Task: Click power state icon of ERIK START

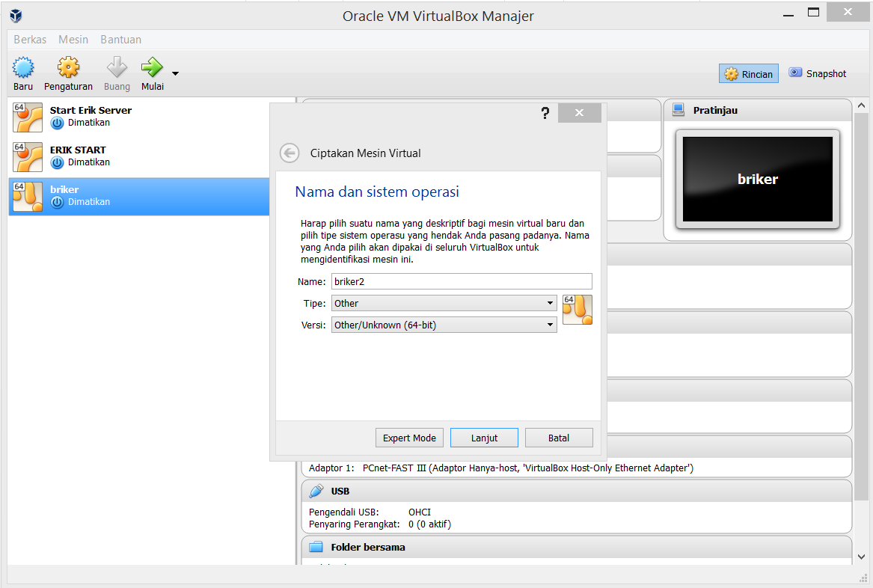Action: pyautogui.click(x=57, y=162)
